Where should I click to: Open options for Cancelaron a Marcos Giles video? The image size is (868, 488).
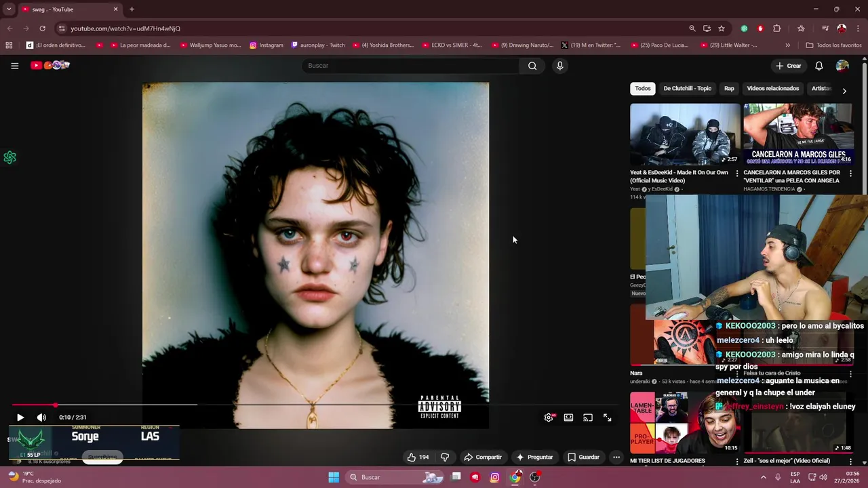(x=851, y=174)
